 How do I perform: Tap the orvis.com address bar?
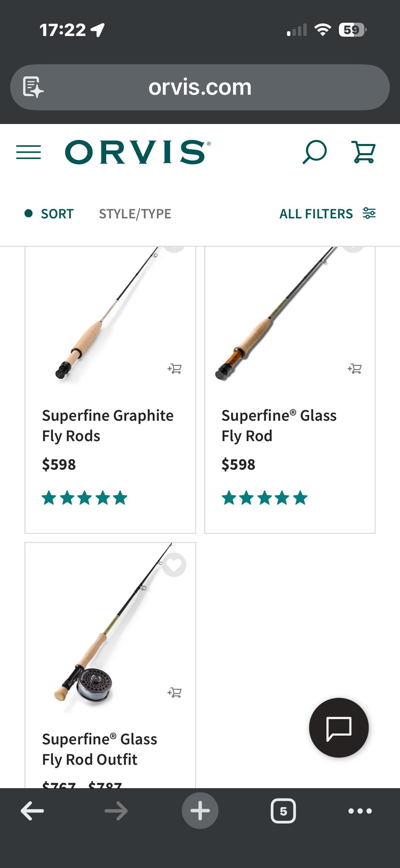pos(200,87)
